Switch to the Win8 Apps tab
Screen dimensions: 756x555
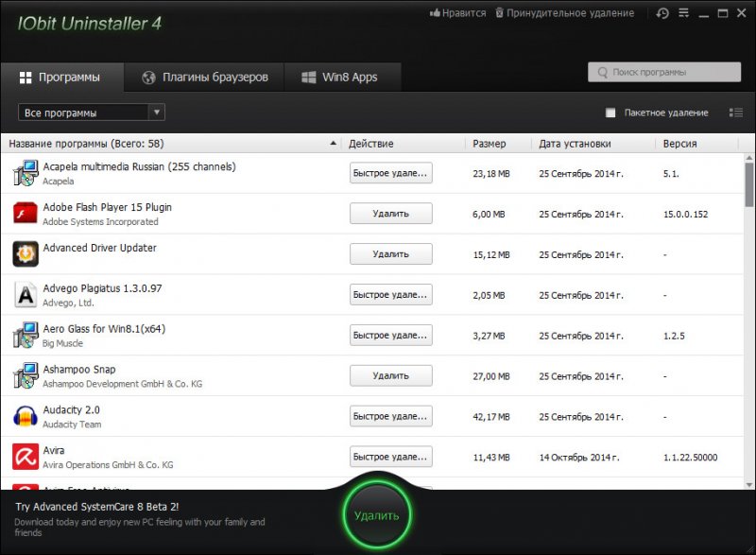pyautogui.click(x=343, y=78)
